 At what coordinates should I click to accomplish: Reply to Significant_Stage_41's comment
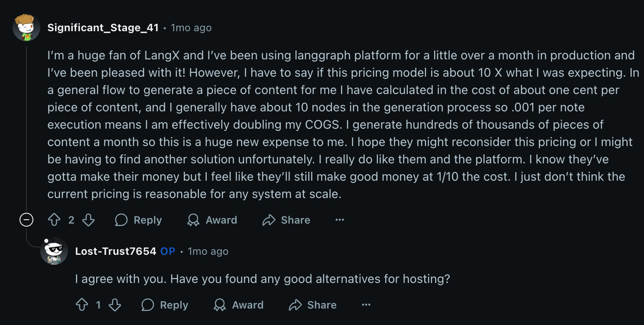pyautogui.click(x=139, y=220)
